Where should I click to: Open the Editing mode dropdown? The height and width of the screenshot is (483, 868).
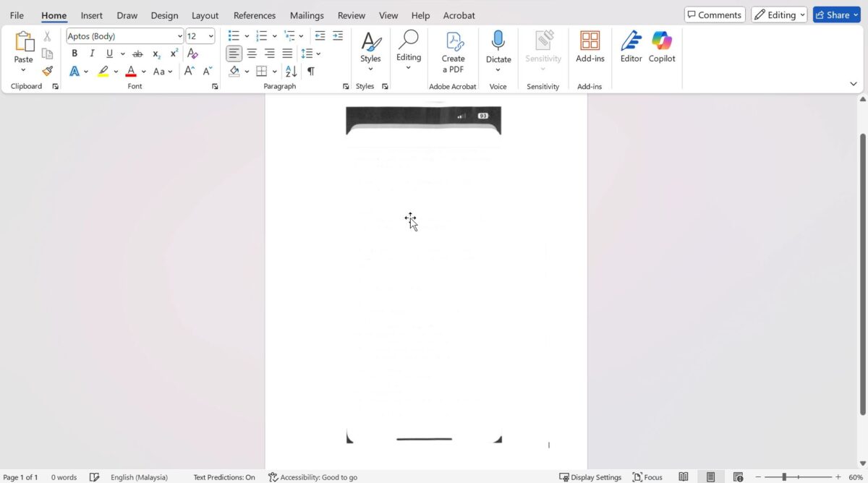tap(779, 14)
